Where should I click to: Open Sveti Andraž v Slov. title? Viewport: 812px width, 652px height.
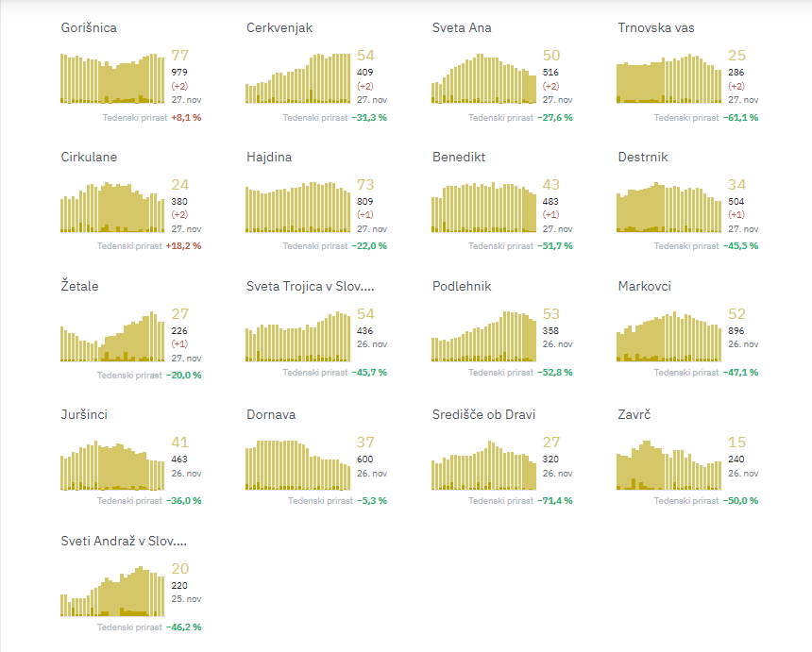[124, 542]
